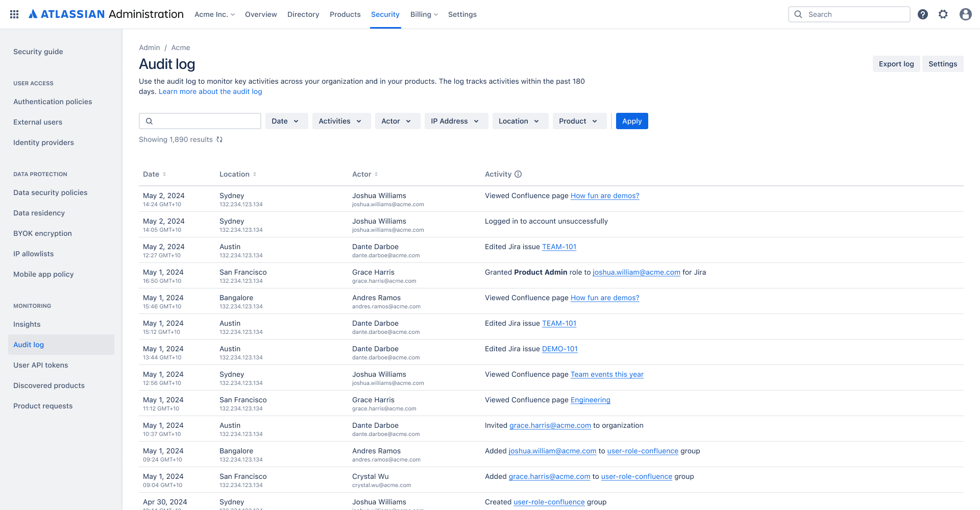This screenshot has width=980, height=510.
Task: Open the admin settings gear icon
Action: coord(943,14)
